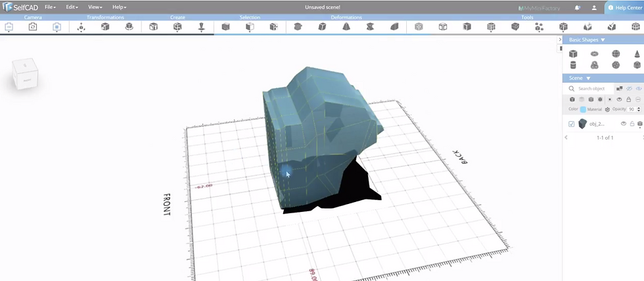Open the View menu
This screenshot has width=644, height=281.
pos(95,7)
